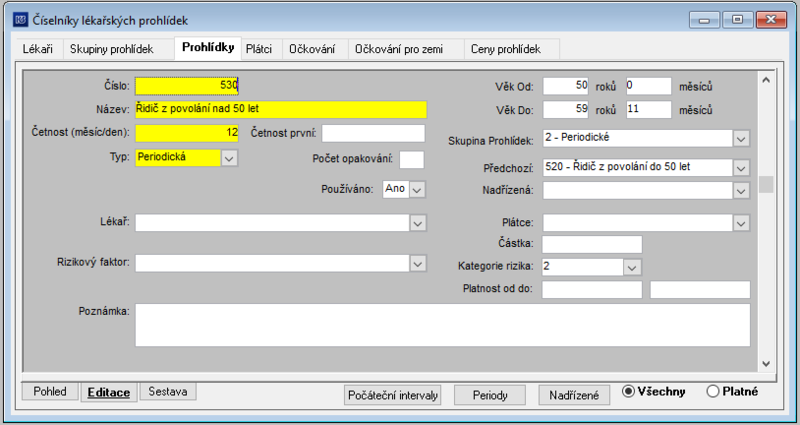Click the second Platnost date field
The height and width of the screenshot is (425, 800).
pyautogui.click(x=700, y=289)
